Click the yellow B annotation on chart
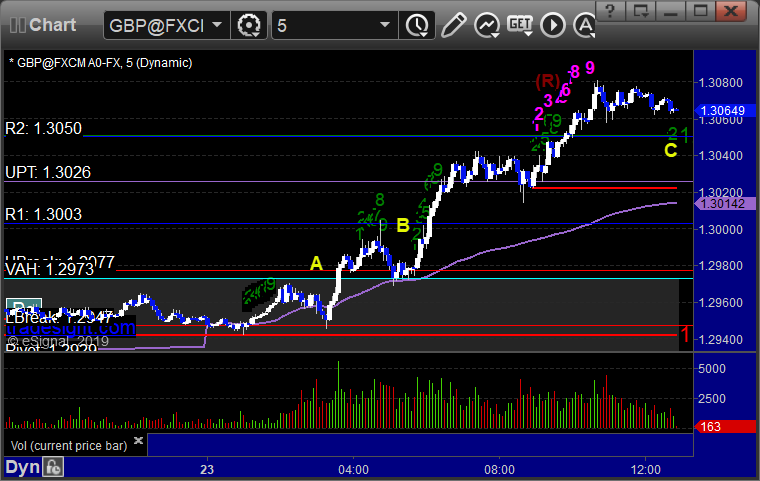This screenshot has height=481, width=760. 403,225
